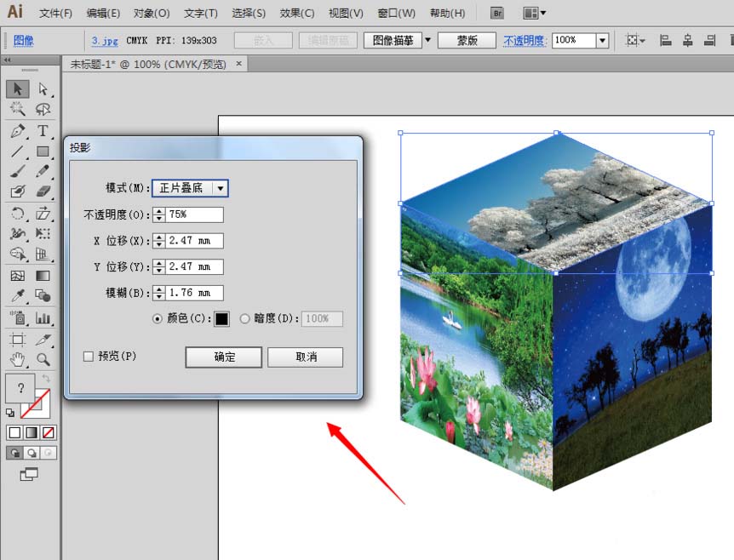
Task: Click the Y 位移 stepper arrows
Action: [x=159, y=266]
